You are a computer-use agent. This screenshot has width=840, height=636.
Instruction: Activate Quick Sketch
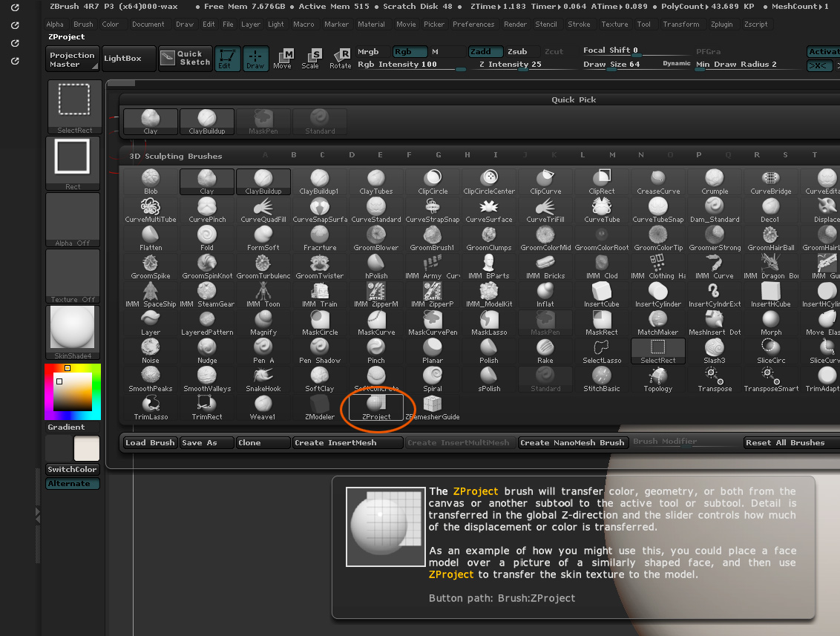point(186,58)
